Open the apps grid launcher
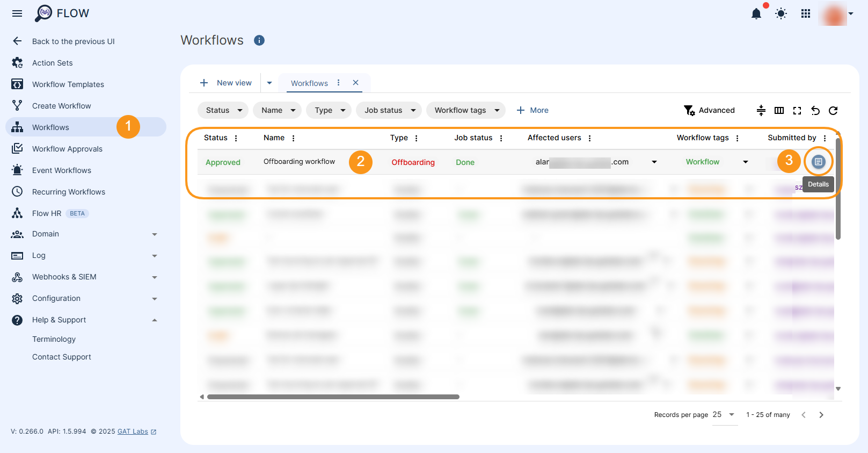Viewport: 868px width, 453px height. pos(806,13)
